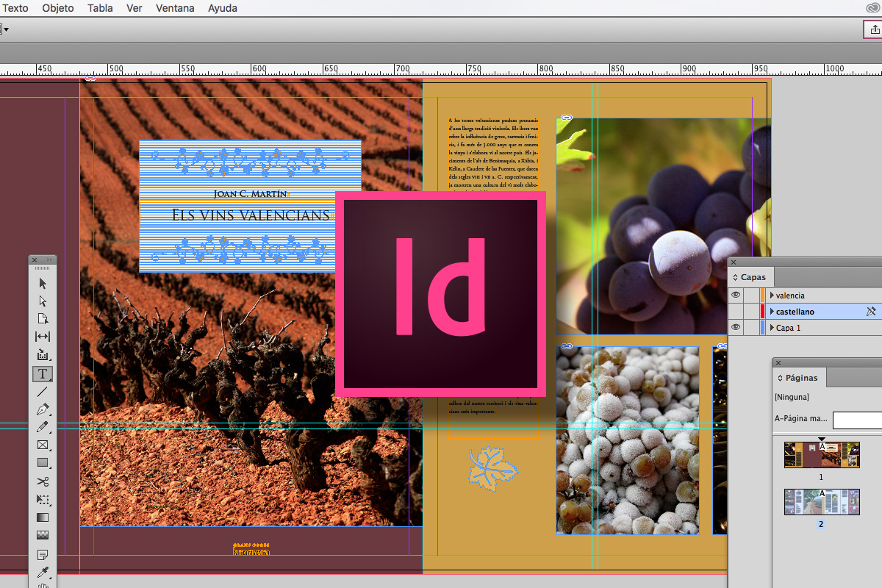Hide the Capa 1 layer
The height and width of the screenshot is (588, 882).
735,328
